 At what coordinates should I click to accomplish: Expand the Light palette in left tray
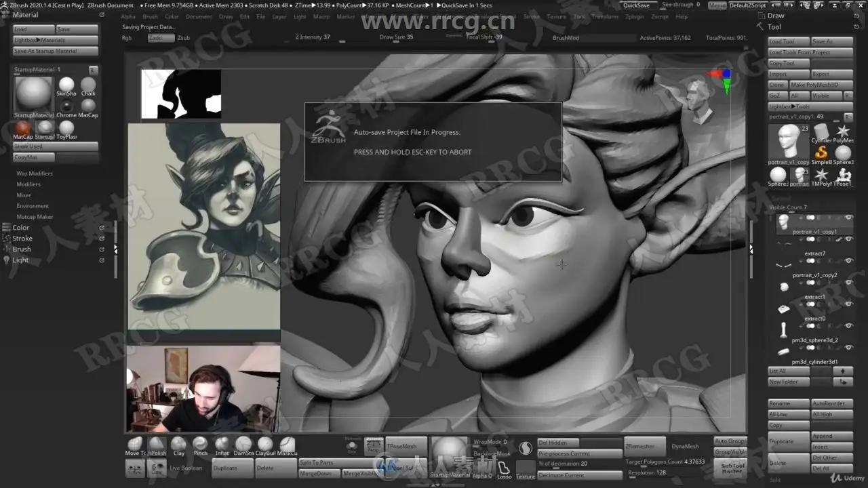pyautogui.click(x=20, y=260)
